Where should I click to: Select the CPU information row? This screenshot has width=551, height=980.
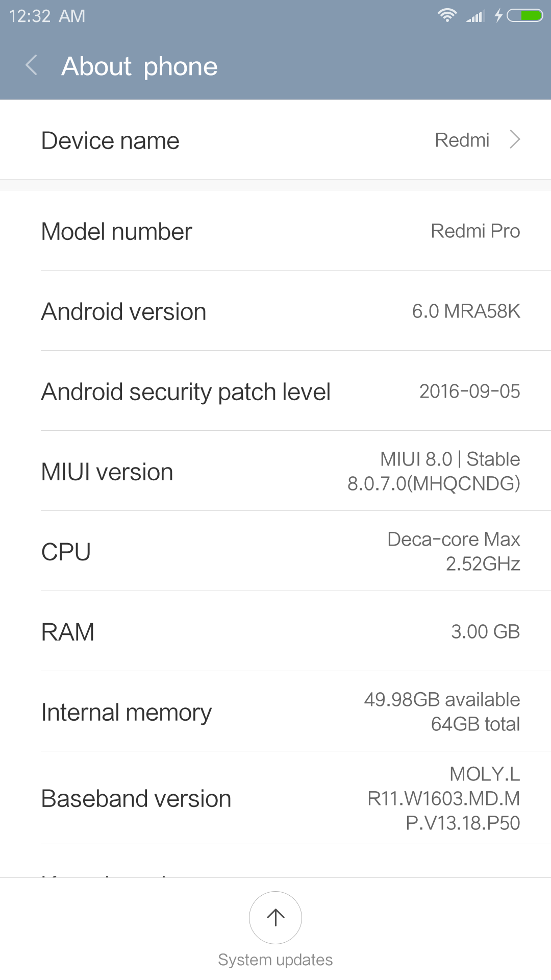click(275, 552)
